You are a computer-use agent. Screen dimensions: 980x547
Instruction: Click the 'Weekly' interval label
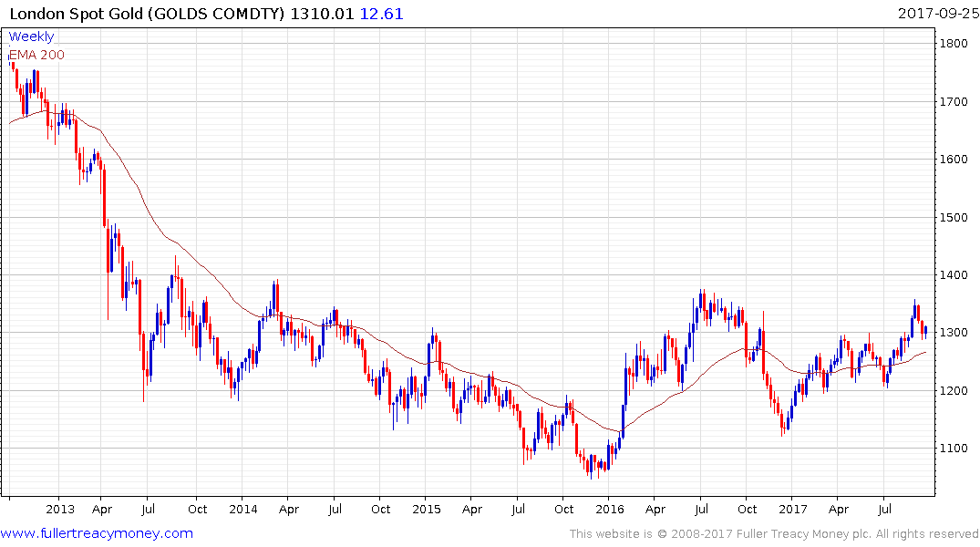(x=31, y=36)
